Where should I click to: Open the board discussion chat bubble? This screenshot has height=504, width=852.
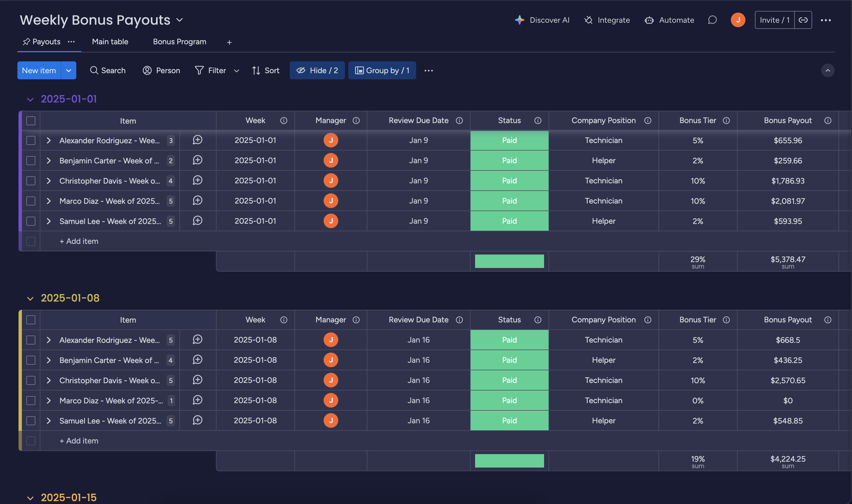(x=712, y=20)
